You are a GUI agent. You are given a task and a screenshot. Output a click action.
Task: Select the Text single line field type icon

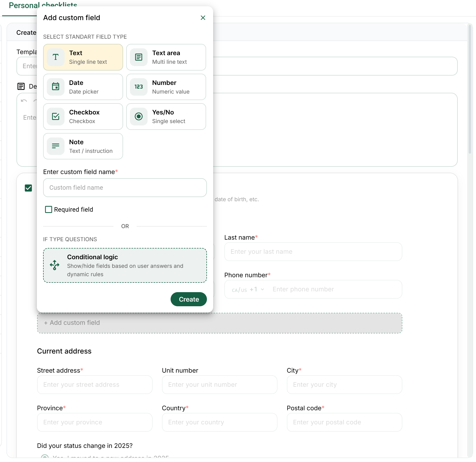[56, 57]
